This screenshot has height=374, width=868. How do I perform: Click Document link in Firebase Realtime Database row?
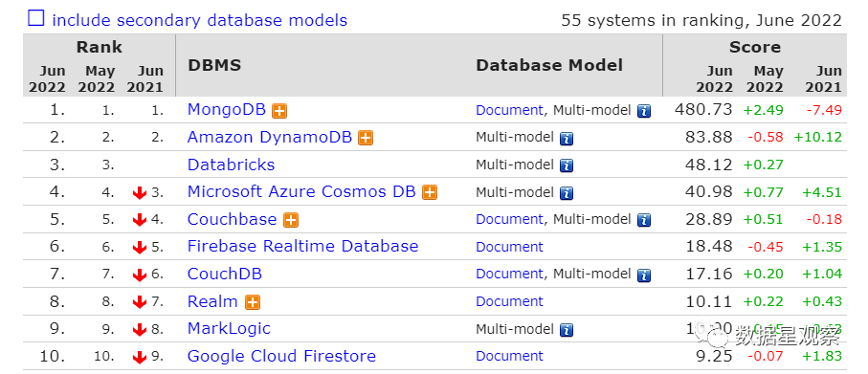point(509,247)
